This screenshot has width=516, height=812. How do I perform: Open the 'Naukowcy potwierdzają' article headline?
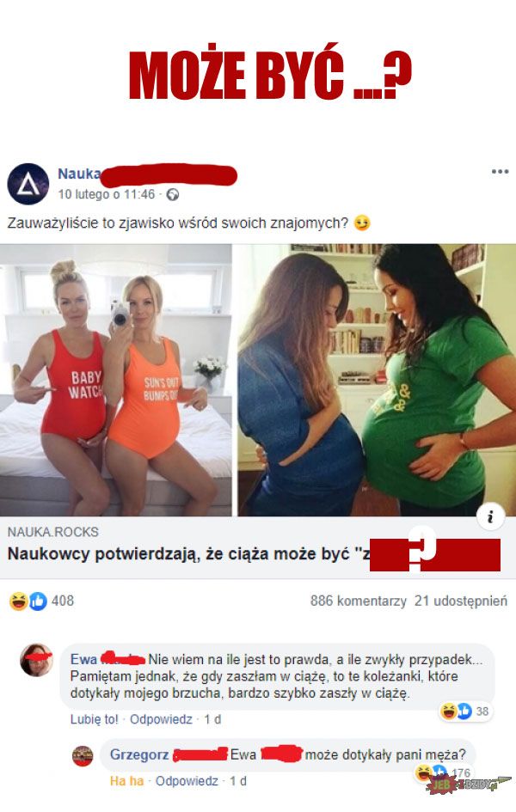click(x=189, y=554)
